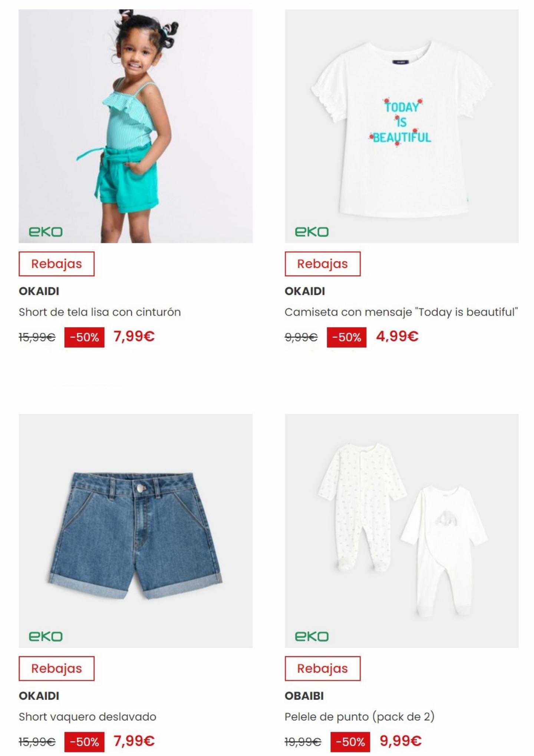Click the 9,99€ sale price for sleepsuits
The height and width of the screenshot is (756, 534).
[400, 741]
